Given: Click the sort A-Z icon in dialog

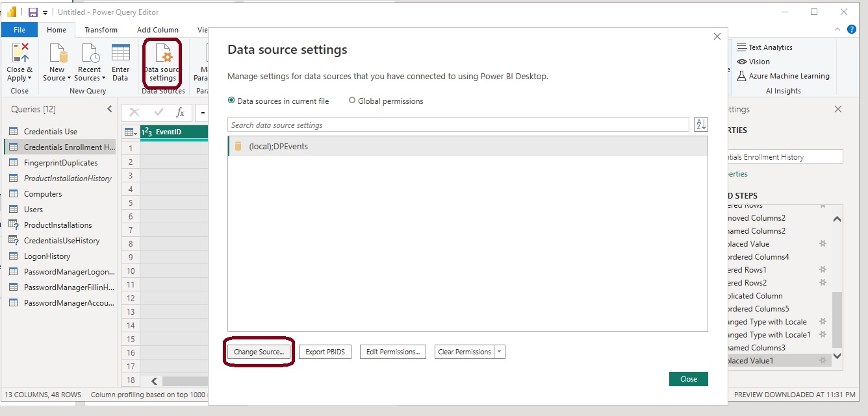Looking at the screenshot, I should (x=700, y=125).
